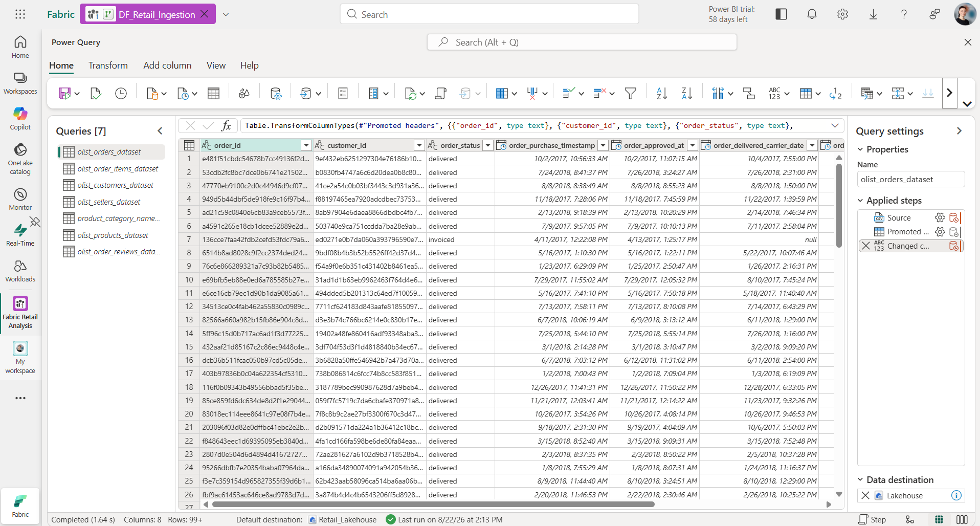Open order_status column filter dropdown
This screenshot has height=526, width=980.
(x=488, y=145)
